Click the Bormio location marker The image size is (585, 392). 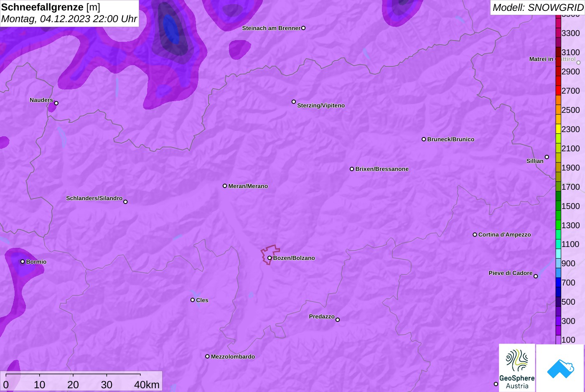23,262
